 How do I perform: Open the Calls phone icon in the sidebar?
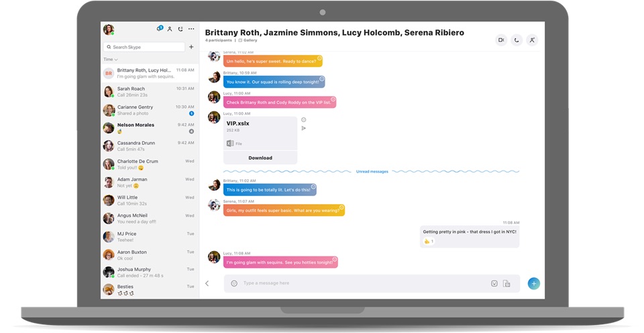point(180,29)
